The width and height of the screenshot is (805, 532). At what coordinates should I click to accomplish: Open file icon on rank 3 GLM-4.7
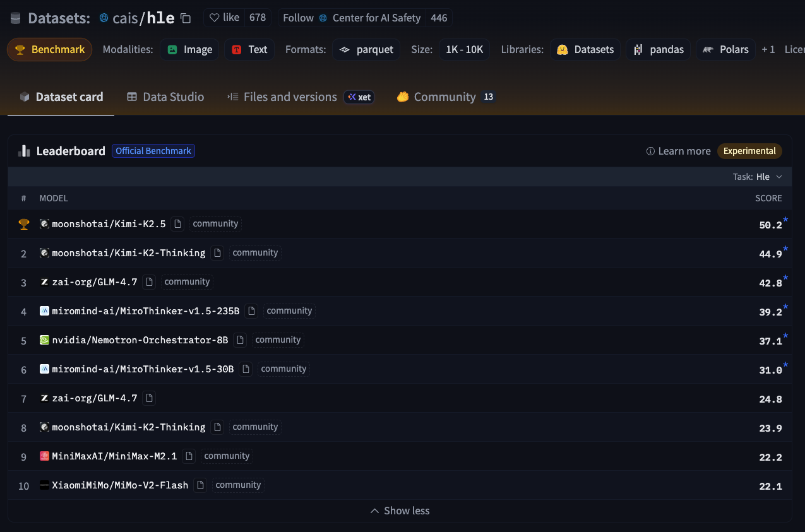(x=149, y=281)
